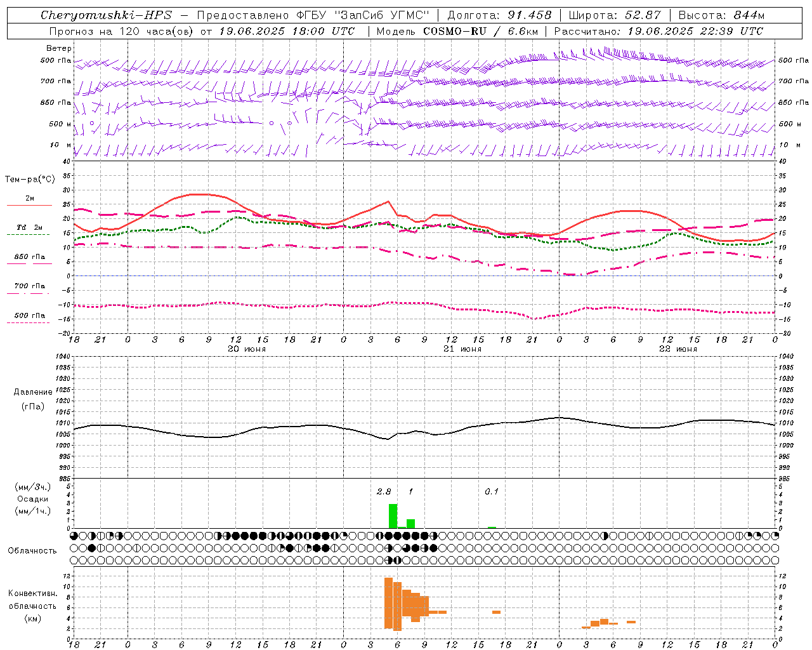Click the 'Предоставлено ФГБУ "ЗапСиб УГМС"' credit
This screenshot has width=812, height=650.
tap(313, 15)
